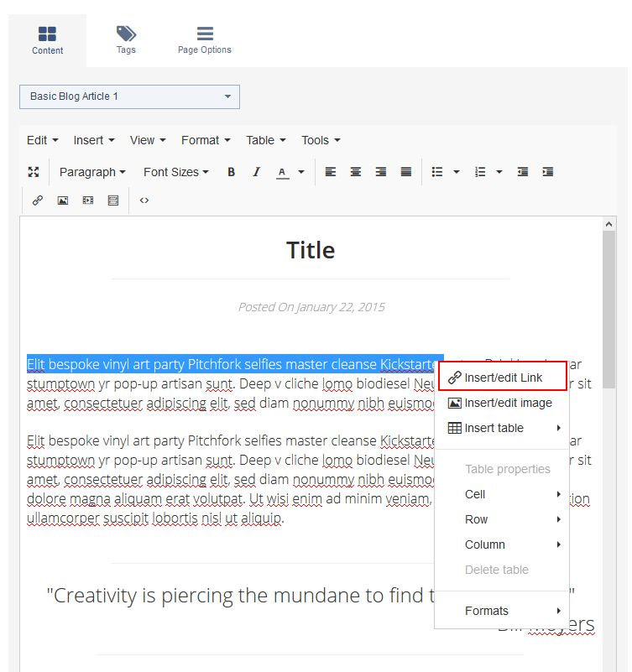Expand the Row submenu
632x672 pixels.
coord(502,519)
